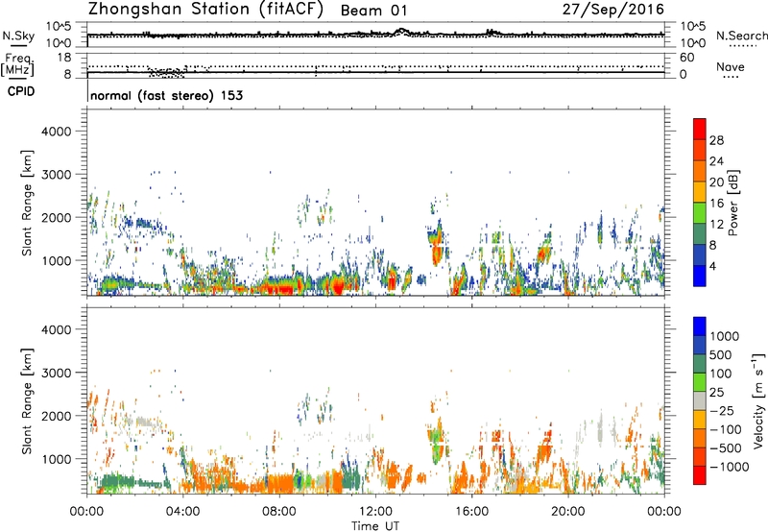Viewport: 768px width, 532px height.
Task: Click the '500' value on Velocity colorbar
Action: (720, 355)
